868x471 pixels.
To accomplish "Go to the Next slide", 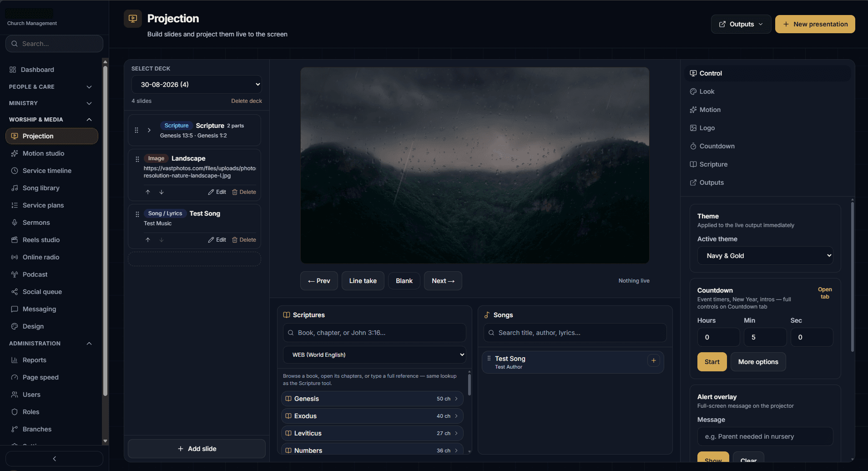I will pyautogui.click(x=443, y=281).
